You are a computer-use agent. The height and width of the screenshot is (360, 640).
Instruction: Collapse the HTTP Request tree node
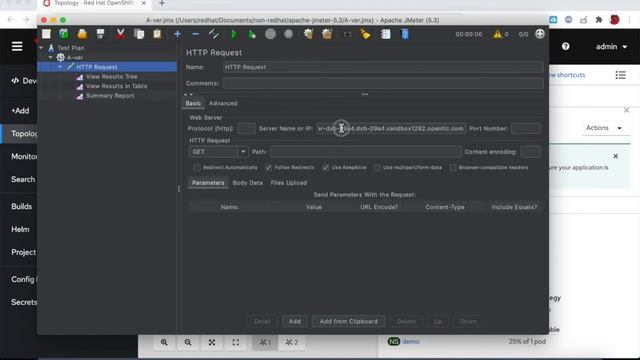tap(60, 67)
